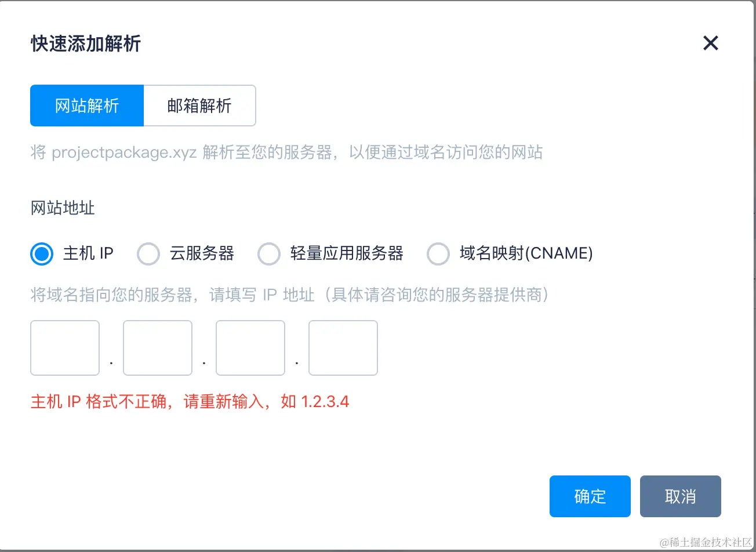Choose the 轻量应用服务器 option
Image resolution: width=756 pixels, height=552 pixels.
269,253
